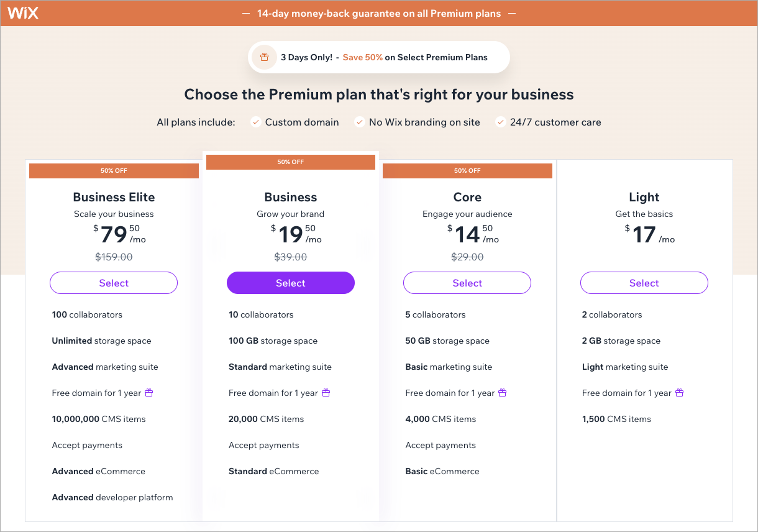The image size is (758, 532).
Task: Click the 50% OFF badge on Core
Action: 467,171
